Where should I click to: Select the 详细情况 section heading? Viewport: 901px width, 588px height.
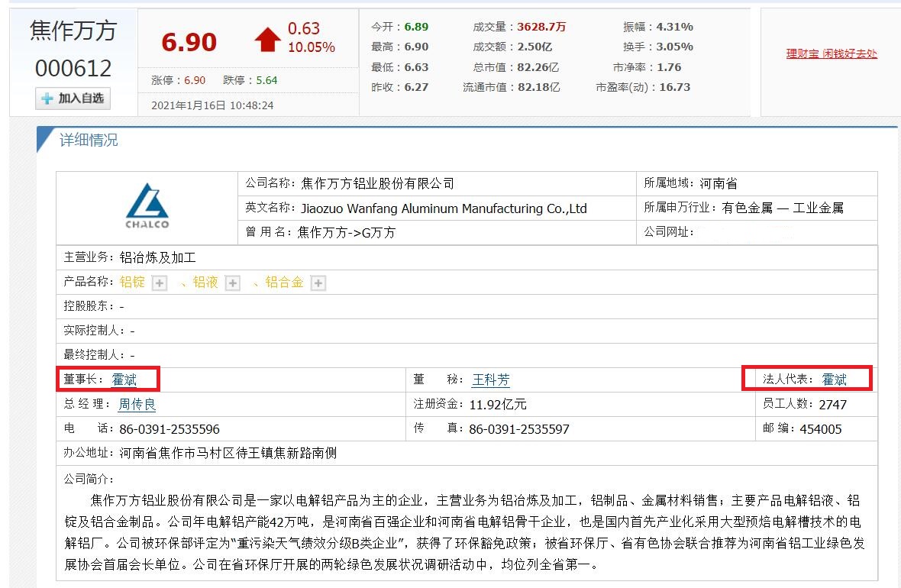[x=89, y=140]
